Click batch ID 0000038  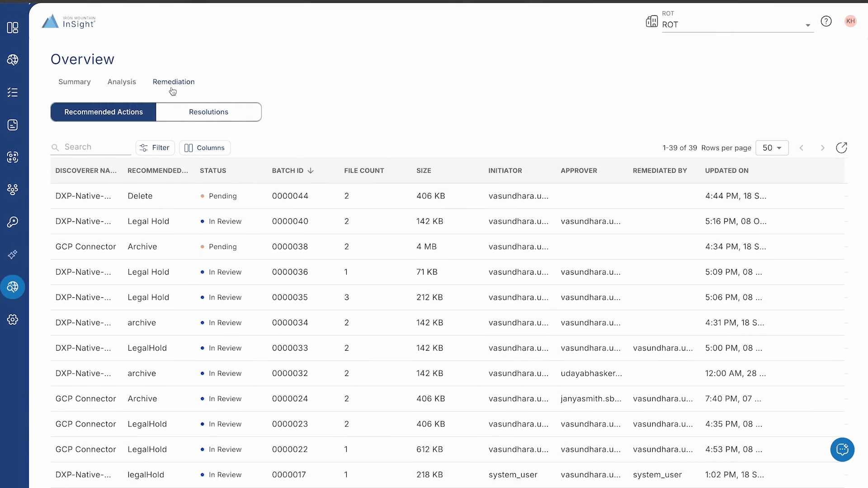point(290,247)
